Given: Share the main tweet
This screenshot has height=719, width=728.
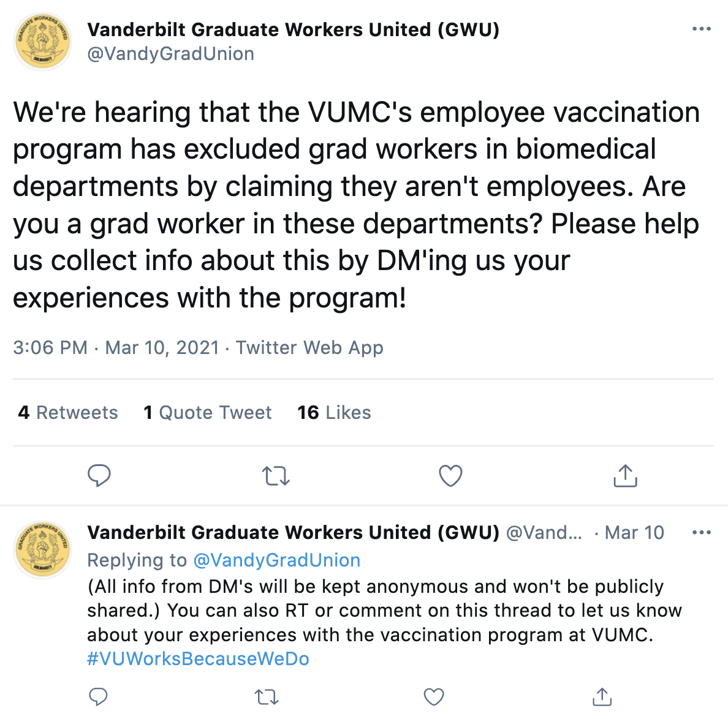Looking at the screenshot, I should click(625, 476).
